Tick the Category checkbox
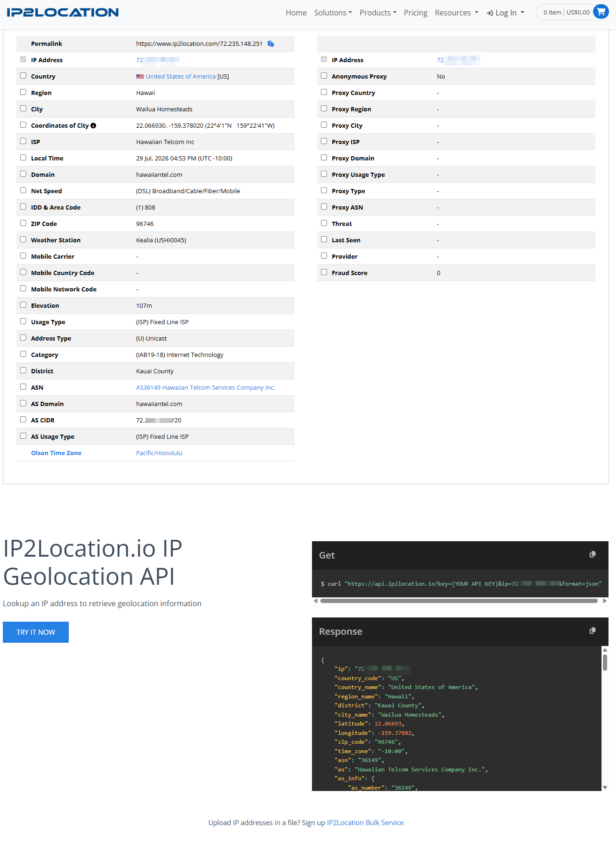This screenshot has width=616, height=842. tap(23, 354)
